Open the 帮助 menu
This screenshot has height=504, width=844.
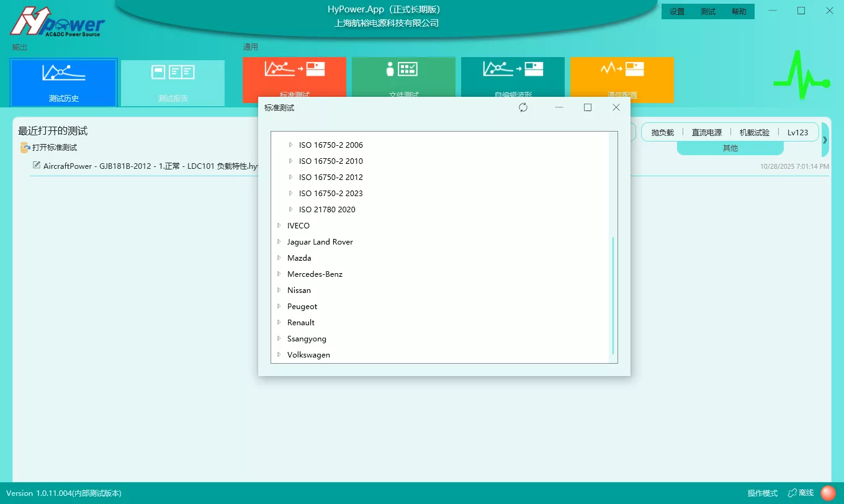tap(739, 12)
